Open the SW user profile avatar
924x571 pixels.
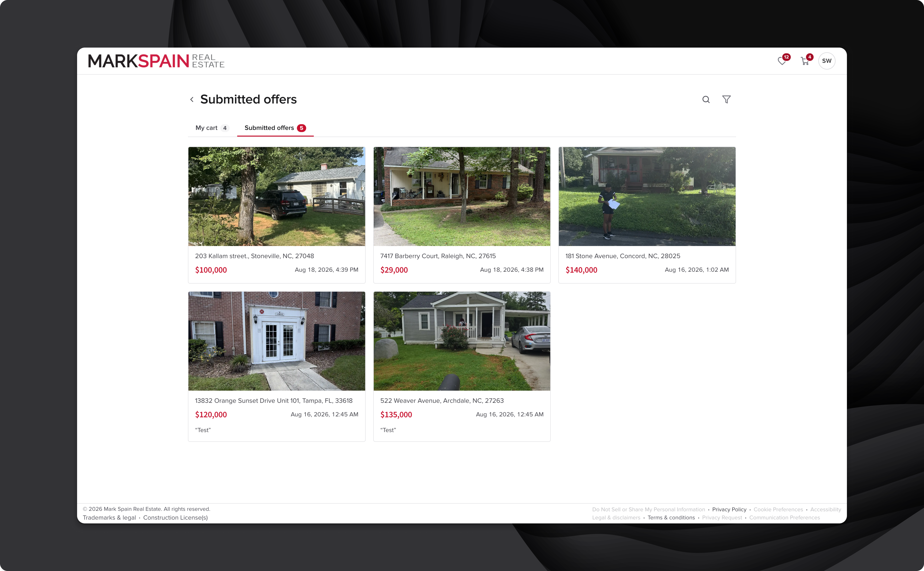pos(827,61)
